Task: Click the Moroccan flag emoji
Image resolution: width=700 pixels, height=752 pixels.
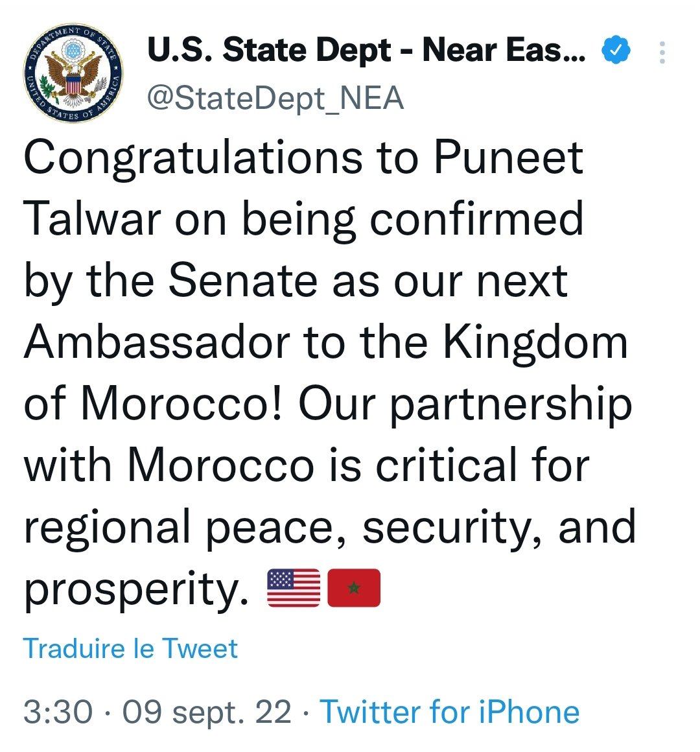Action: click(x=354, y=587)
